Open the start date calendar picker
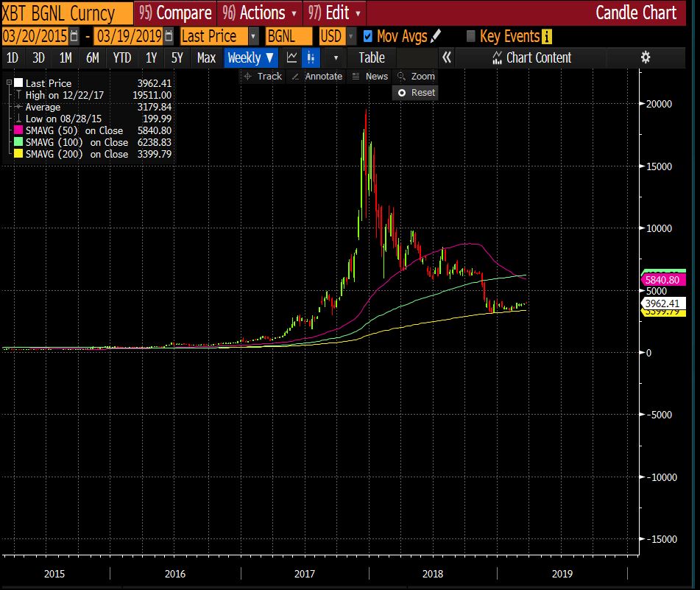The image size is (700, 590). coord(74,36)
